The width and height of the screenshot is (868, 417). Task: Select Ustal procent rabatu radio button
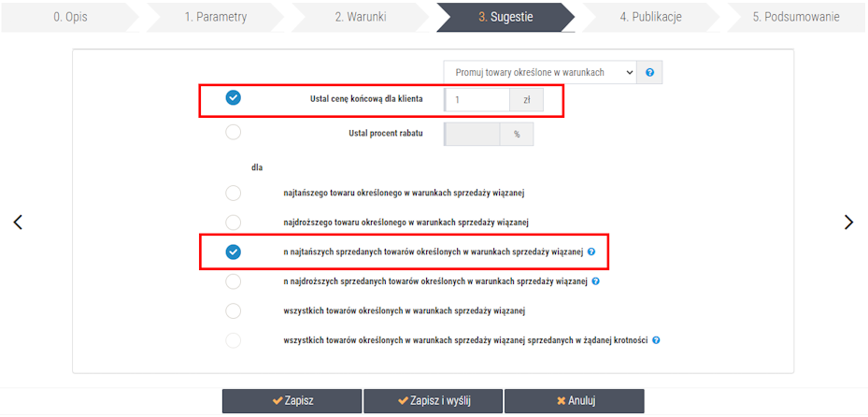[234, 133]
